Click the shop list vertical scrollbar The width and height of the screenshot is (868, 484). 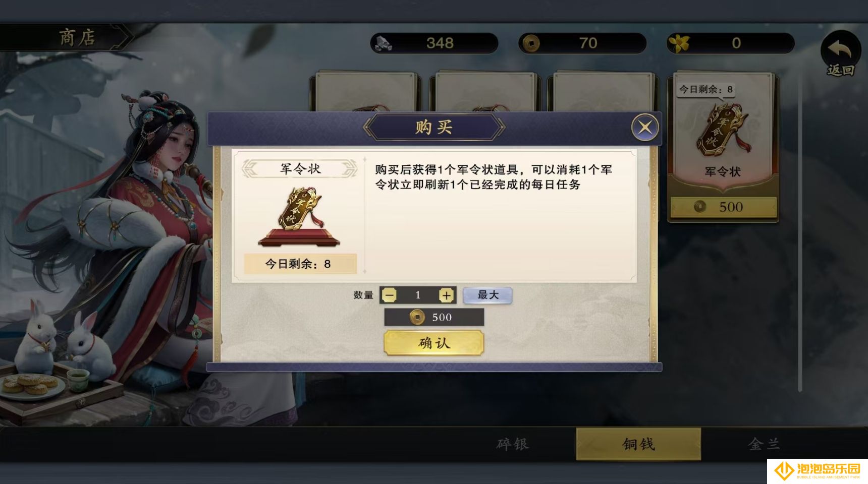pos(800,232)
